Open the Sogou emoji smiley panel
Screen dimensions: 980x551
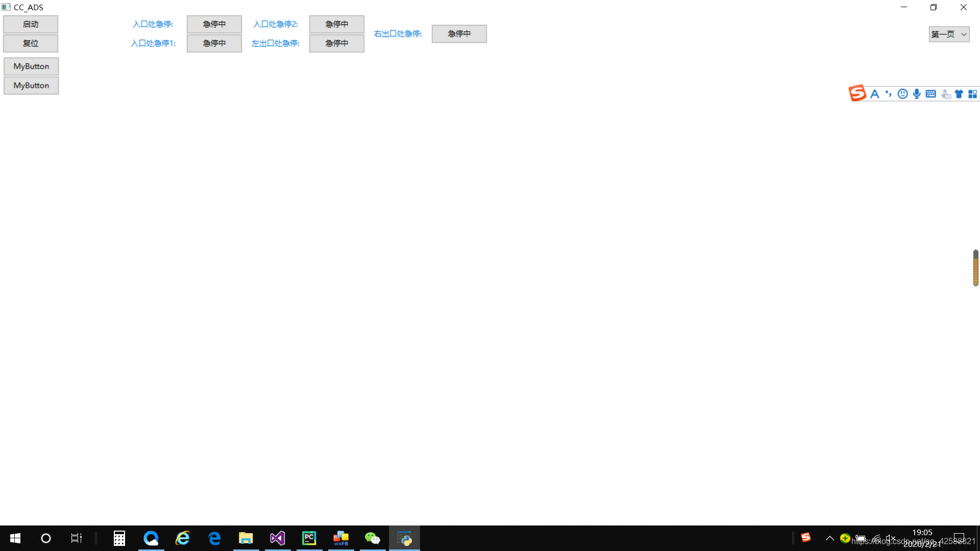pyautogui.click(x=902, y=94)
